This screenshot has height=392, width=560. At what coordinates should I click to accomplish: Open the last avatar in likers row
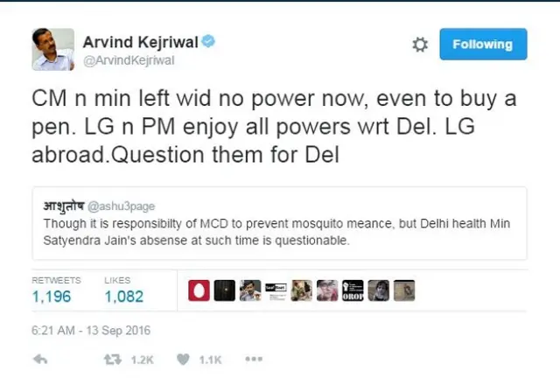[x=404, y=290]
